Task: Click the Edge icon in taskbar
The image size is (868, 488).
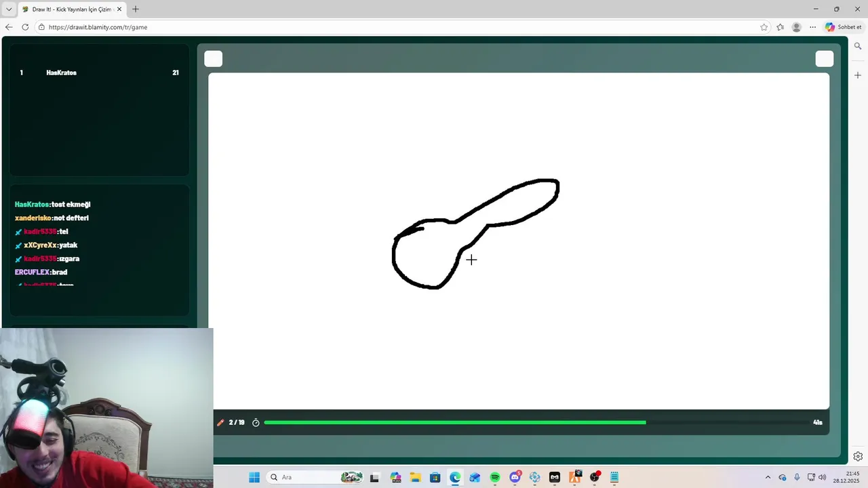Action: [455, 477]
